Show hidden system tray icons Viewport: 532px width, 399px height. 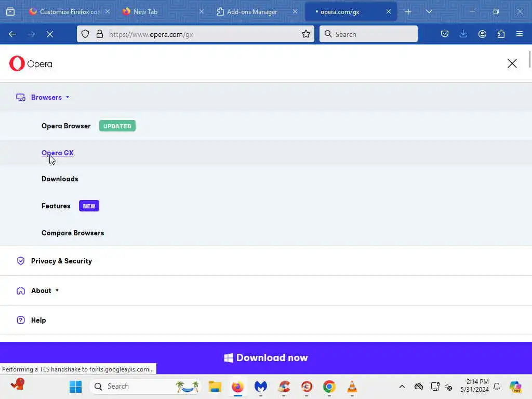click(402, 387)
